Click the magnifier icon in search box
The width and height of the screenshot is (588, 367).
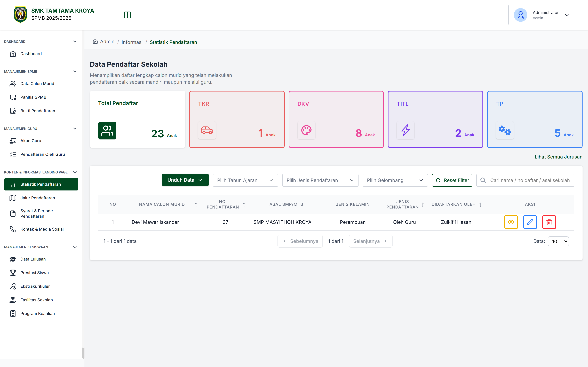pos(483,180)
